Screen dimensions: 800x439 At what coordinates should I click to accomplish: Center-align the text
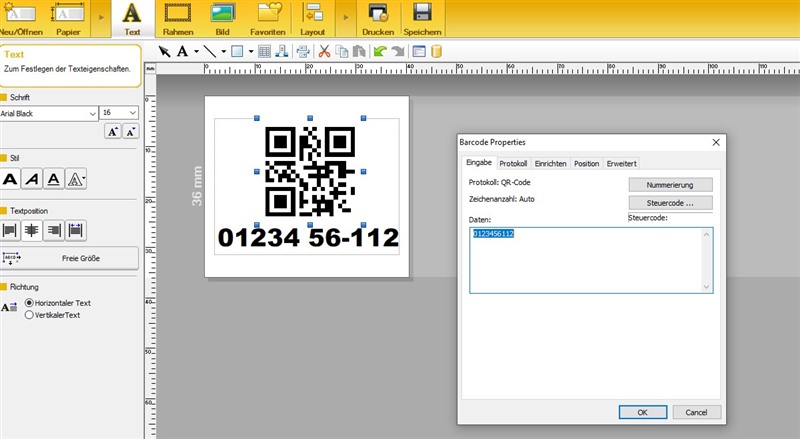[x=32, y=230]
